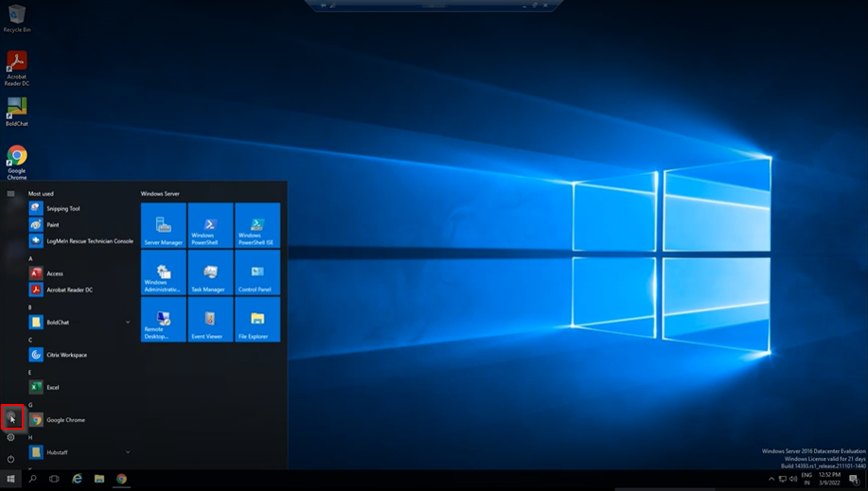Show hidden system tray icons
This screenshot has height=491, width=868.
tap(771, 480)
